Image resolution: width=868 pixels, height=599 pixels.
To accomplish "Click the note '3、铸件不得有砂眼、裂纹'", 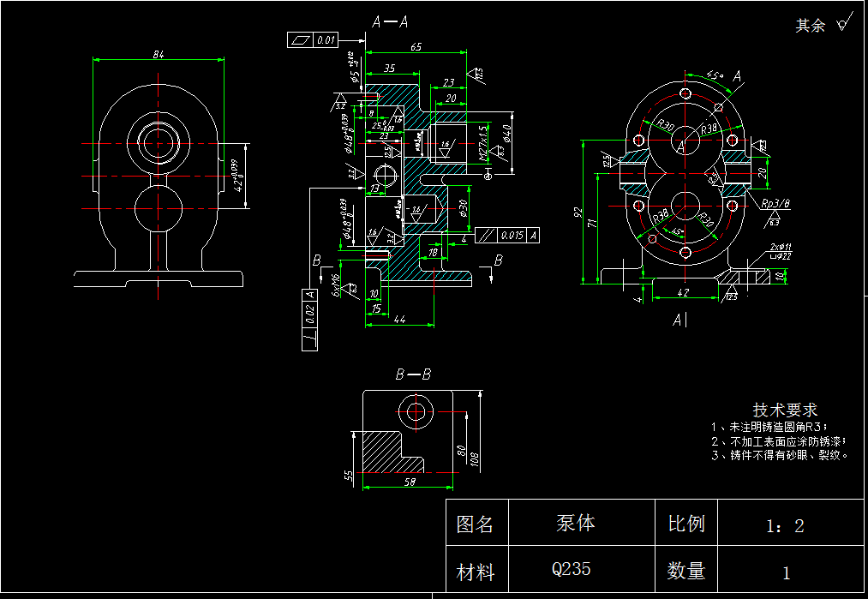I will pos(780,455).
